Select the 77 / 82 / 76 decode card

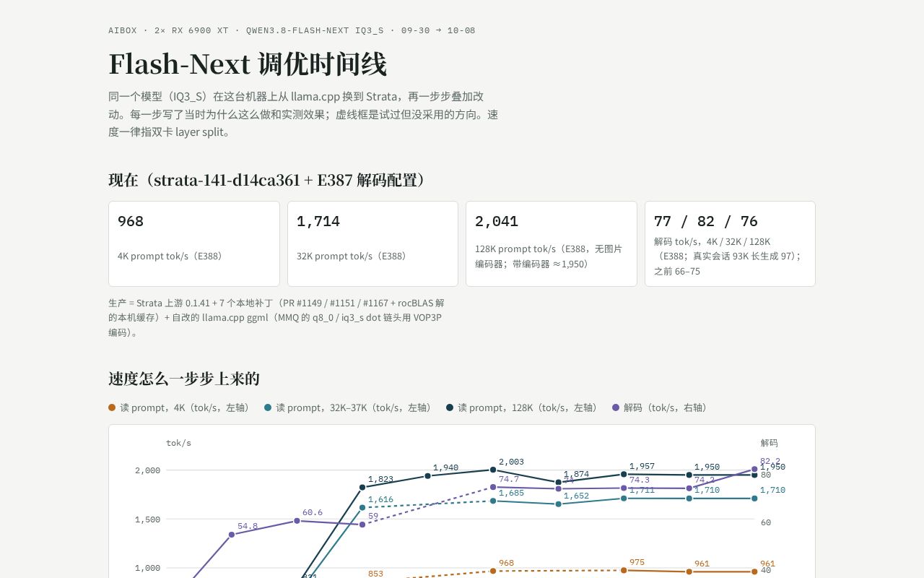[x=730, y=243]
